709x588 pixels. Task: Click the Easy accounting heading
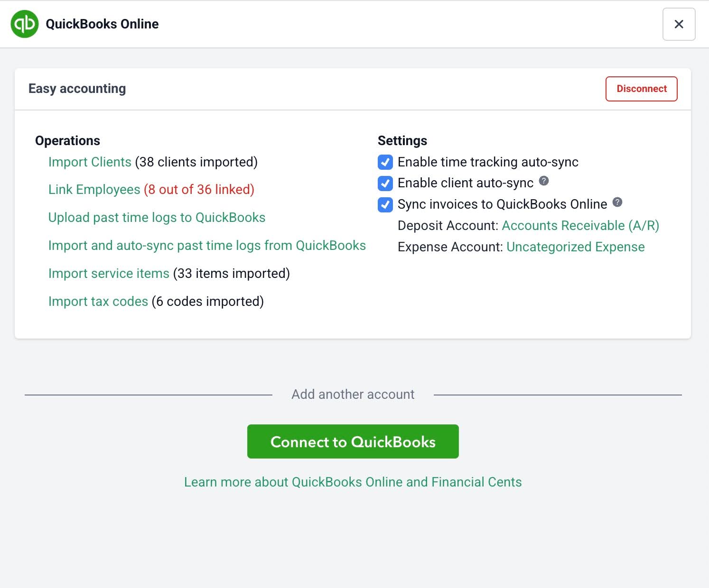tap(77, 89)
